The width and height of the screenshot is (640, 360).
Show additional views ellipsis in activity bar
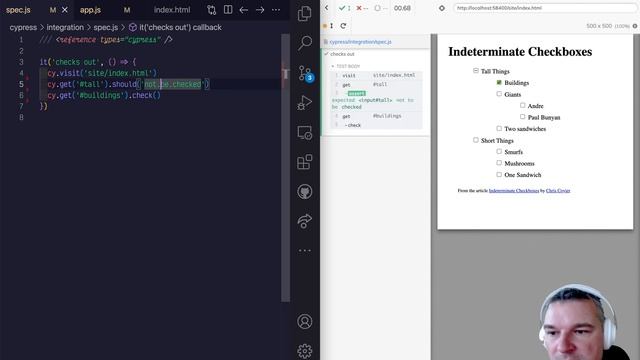point(304,251)
